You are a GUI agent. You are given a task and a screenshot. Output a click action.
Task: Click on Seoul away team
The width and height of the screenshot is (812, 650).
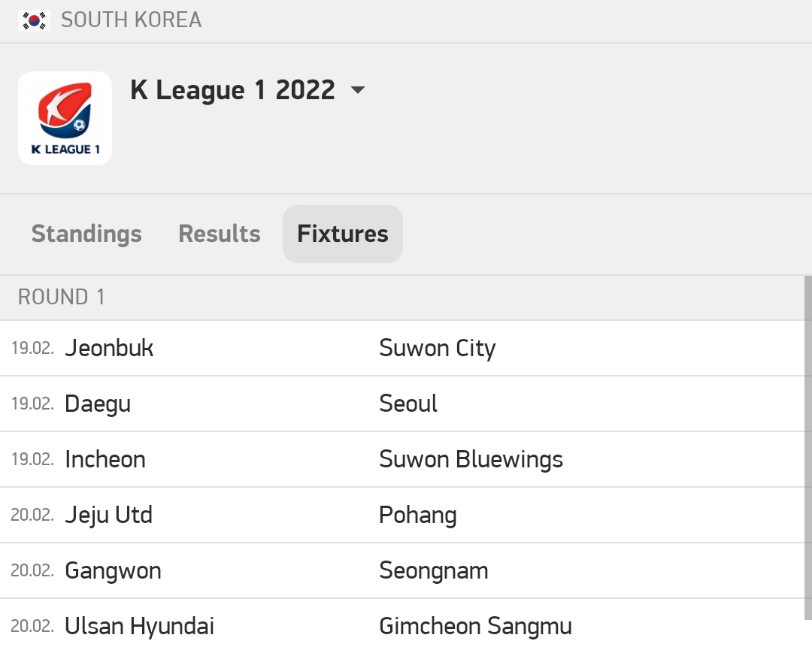408,404
